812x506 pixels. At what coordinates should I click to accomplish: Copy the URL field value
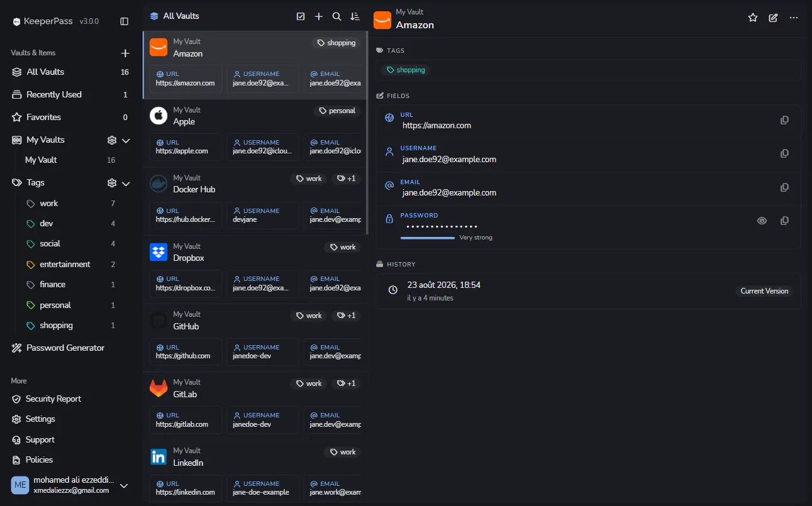[x=784, y=120]
